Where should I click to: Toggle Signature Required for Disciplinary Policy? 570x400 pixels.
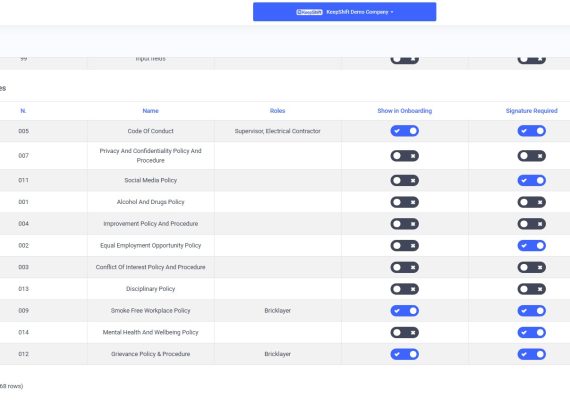531,289
